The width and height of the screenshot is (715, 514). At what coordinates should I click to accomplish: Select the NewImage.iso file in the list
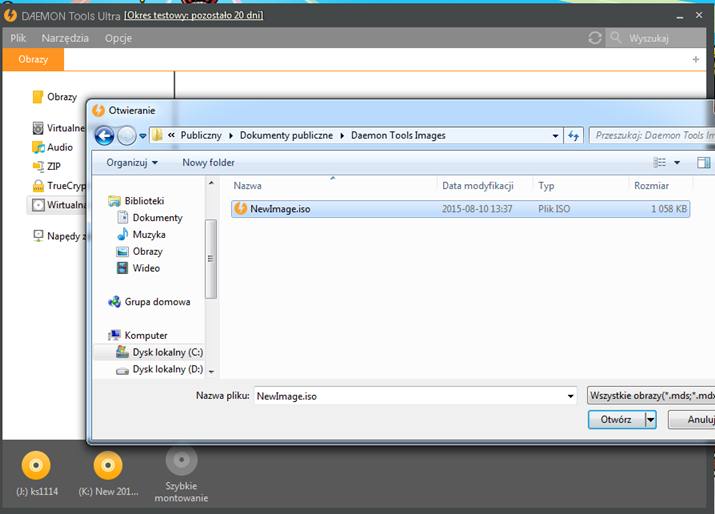click(x=460, y=209)
